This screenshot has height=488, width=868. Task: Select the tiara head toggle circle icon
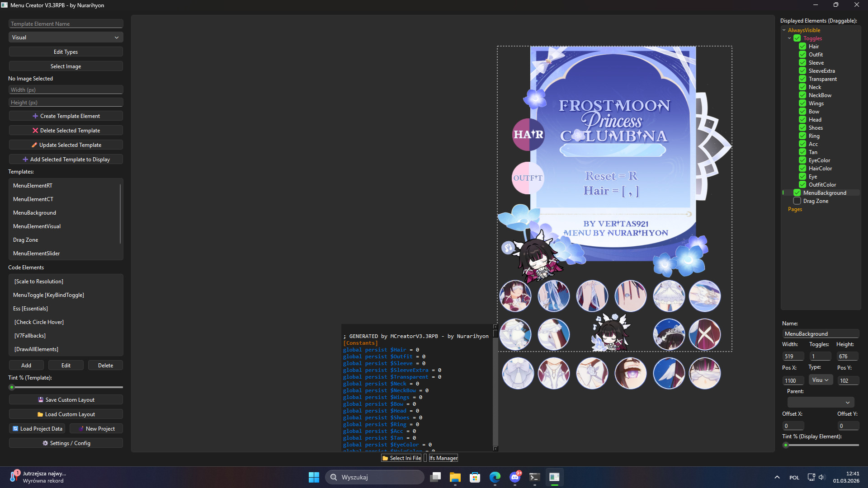pos(669,334)
